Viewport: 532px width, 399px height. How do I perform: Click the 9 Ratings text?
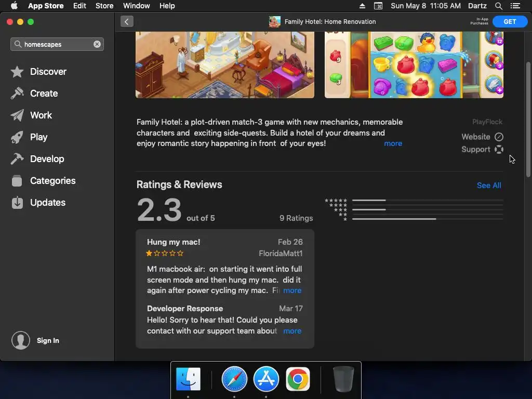296,218
